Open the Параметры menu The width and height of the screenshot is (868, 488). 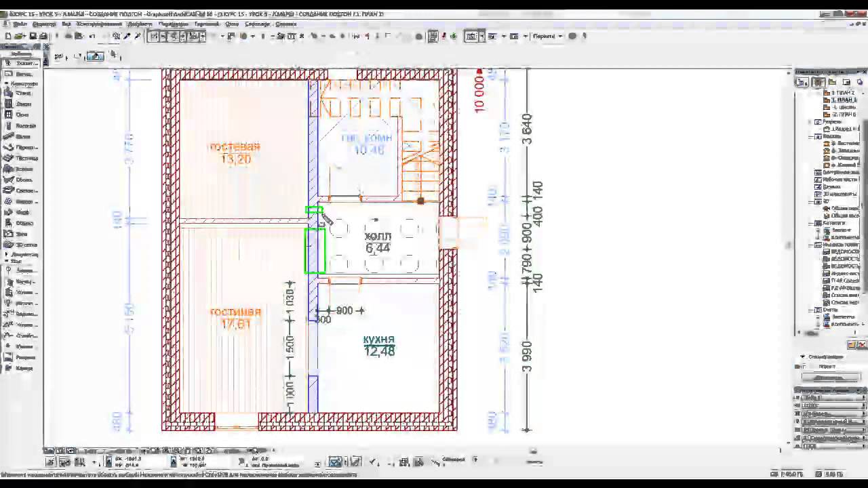coord(174,24)
